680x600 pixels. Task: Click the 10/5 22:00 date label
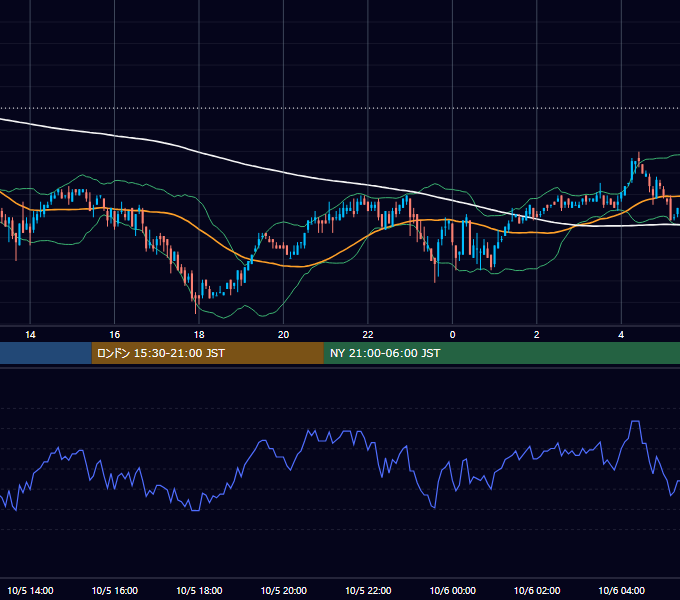pyautogui.click(x=368, y=590)
